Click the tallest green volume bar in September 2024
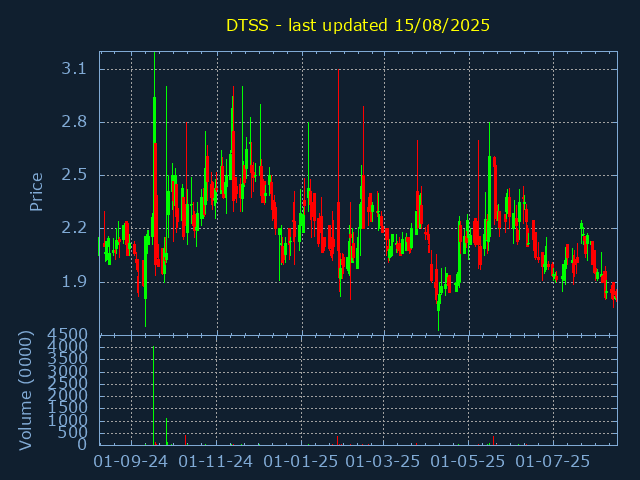This screenshot has width=640, height=480. point(153,396)
